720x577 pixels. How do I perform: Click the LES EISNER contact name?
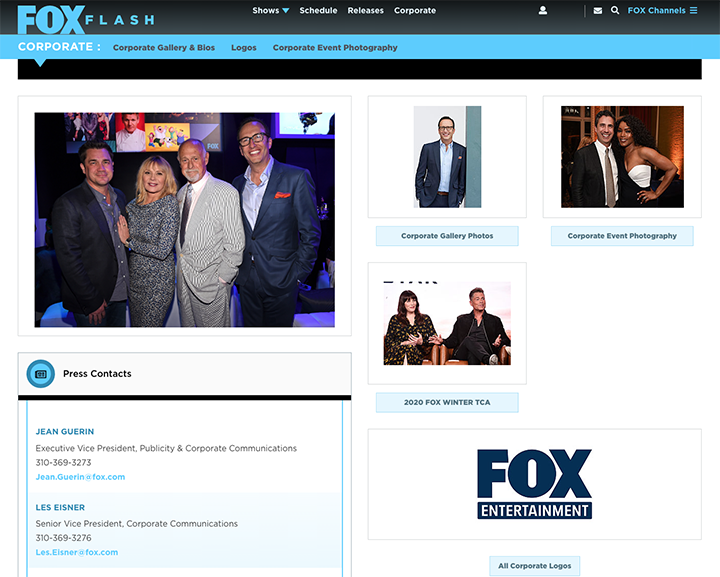(x=60, y=507)
